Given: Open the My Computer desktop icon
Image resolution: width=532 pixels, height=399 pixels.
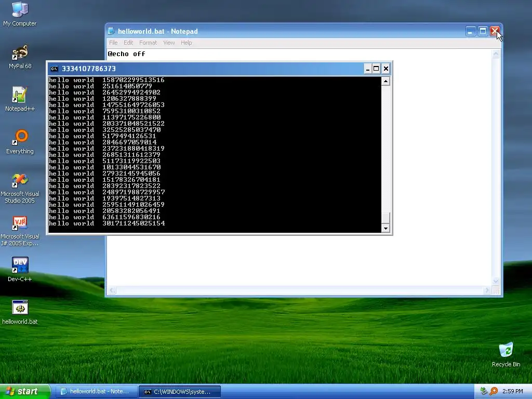Looking at the screenshot, I should pos(20,14).
